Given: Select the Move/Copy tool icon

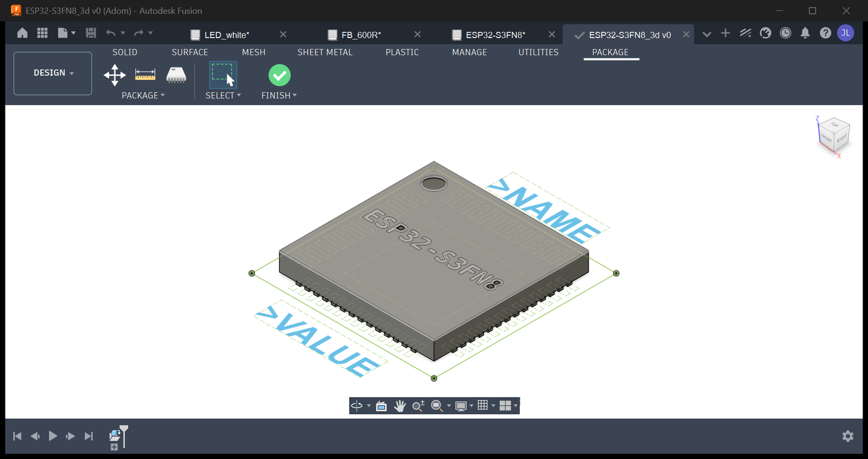Looking at the screenshot, I should (115, 75).
